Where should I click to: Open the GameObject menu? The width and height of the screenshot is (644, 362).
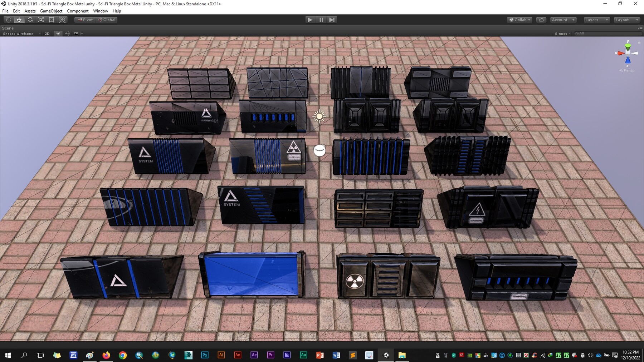click(51, 11)
